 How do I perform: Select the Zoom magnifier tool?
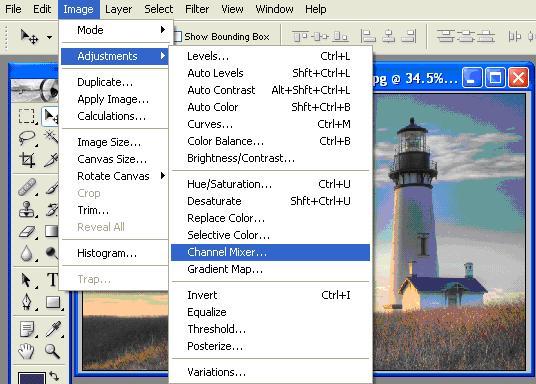52,352
